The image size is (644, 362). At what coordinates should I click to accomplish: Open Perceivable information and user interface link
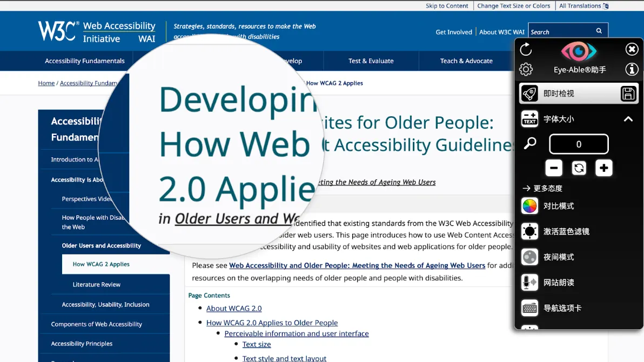click(297, 334)
